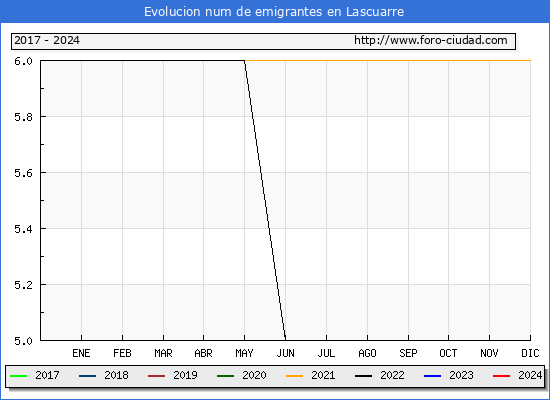
Task: Click the FEB month axis label
Action: click(x=122, y=353)
